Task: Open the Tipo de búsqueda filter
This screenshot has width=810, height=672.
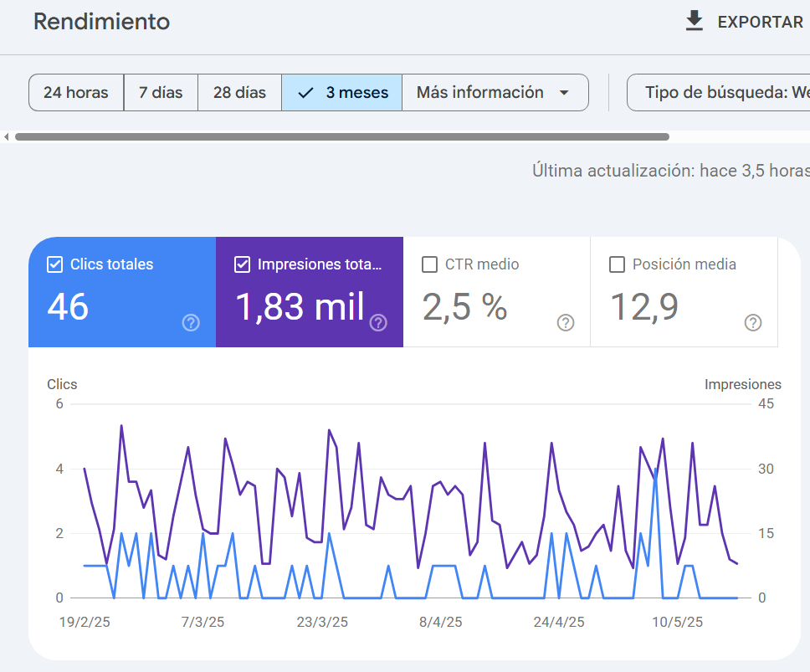Action: click(719, 92)
